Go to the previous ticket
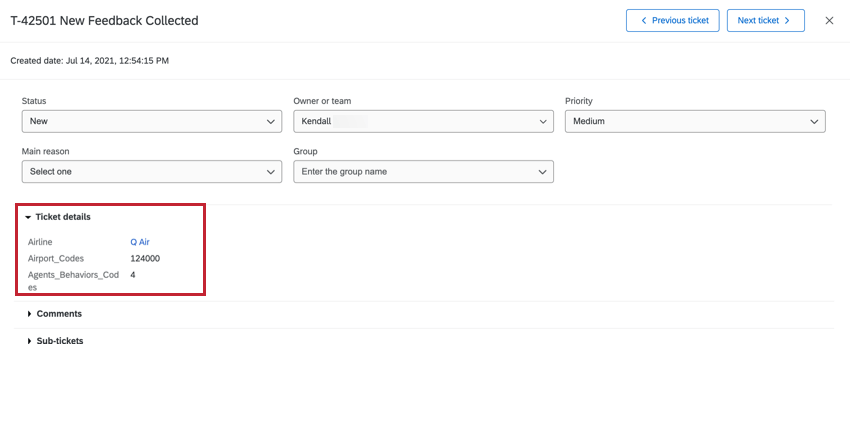The image size is (850, 425). pyautogui.click(x=672, y=20)
